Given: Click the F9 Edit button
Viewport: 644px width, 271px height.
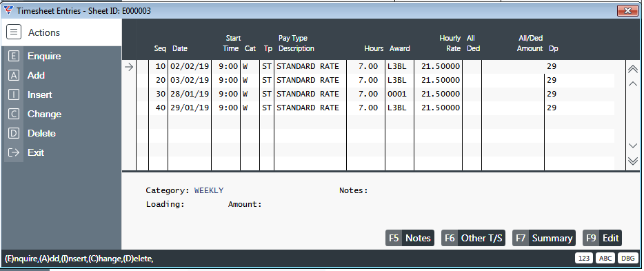Looking at the screenshot, I should pyautogui.click(x=602, y=238).
